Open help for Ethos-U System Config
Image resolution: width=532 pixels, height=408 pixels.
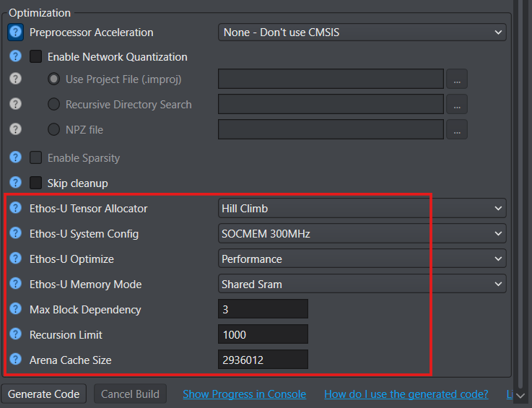[x=15, y=234]
